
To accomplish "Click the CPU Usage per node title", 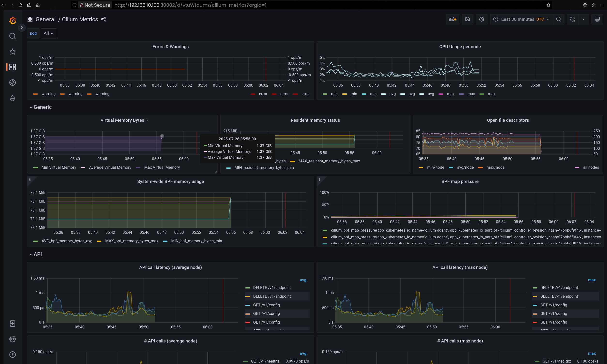I will click(x=460, y=47).
